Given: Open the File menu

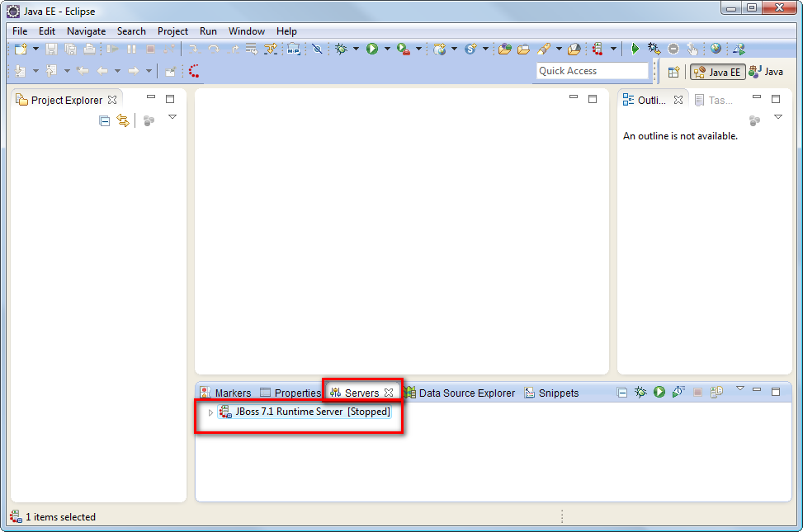Looking at the screenshot, I should [20, 31].
